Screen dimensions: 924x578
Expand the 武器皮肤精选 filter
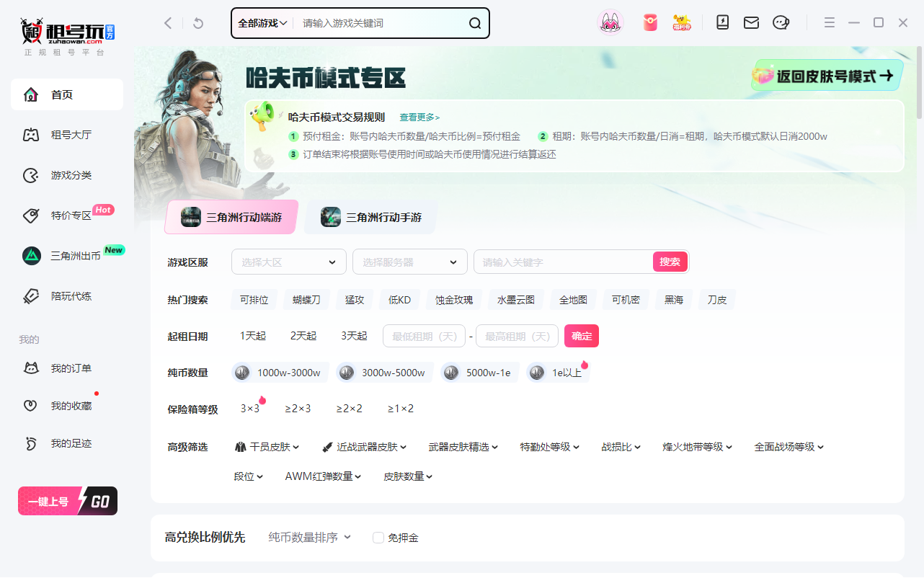pyautogui.click(x=463, y=447)
